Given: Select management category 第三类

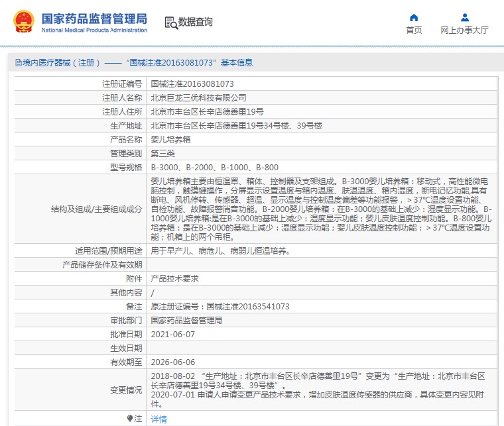Looking at the screenshot, I should coord(162,154).
